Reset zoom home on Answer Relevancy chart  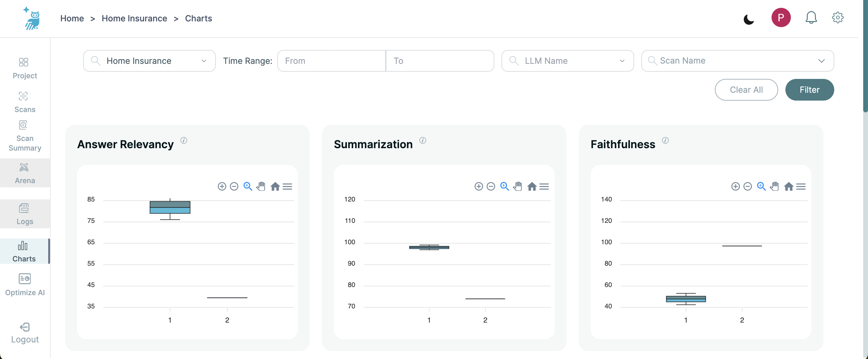point(275,186)
